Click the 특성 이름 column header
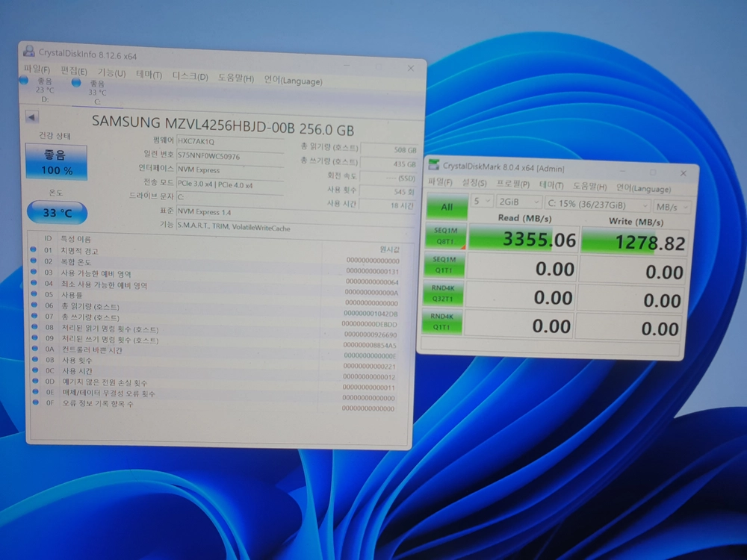This screenshot has height=560, width=747. point(75,239)
